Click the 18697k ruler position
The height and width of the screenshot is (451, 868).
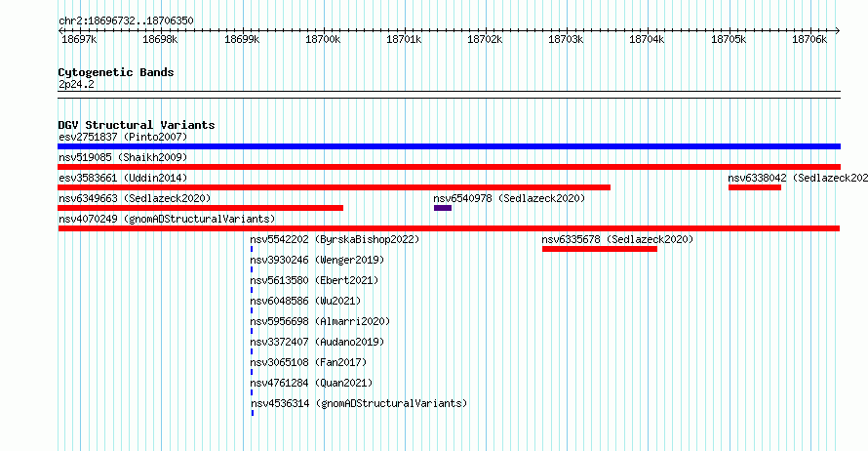click(79, 39)
